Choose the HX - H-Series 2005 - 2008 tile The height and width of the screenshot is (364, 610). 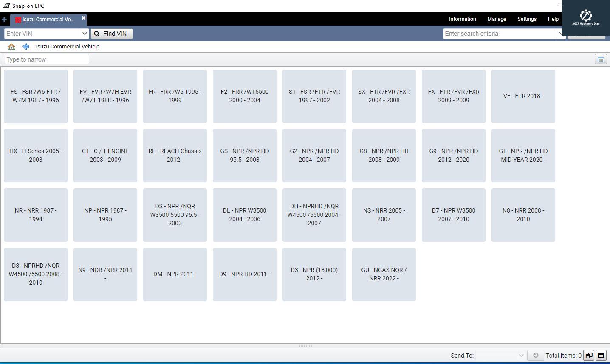pyautogui.click(x=36, y=156)
